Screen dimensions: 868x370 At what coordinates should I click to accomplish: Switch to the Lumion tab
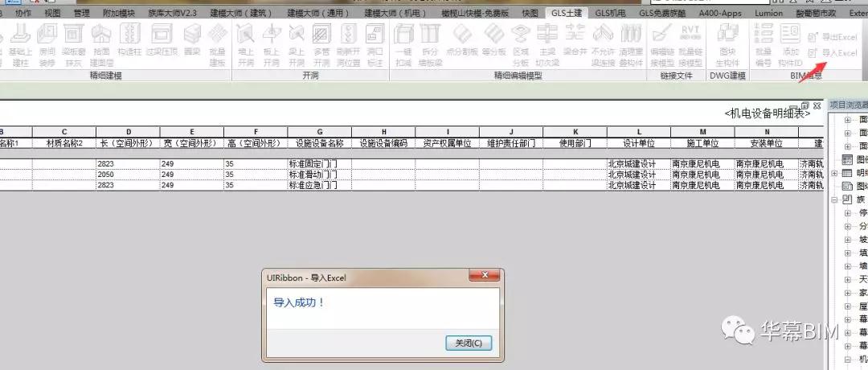click(x=768, y=13)
